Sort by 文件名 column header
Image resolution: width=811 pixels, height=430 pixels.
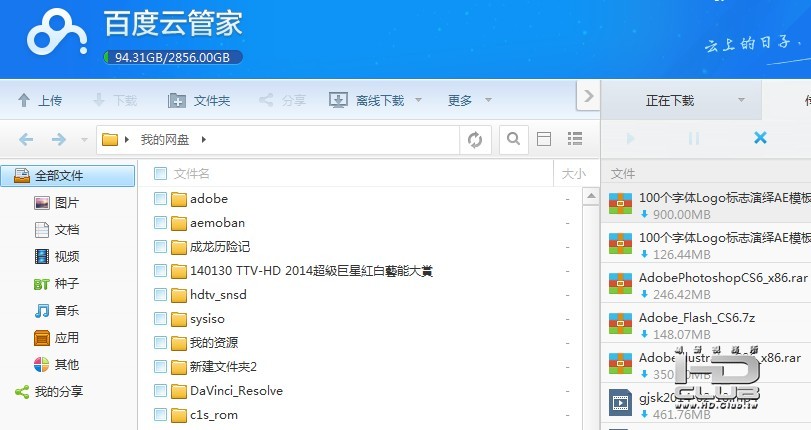192,173
